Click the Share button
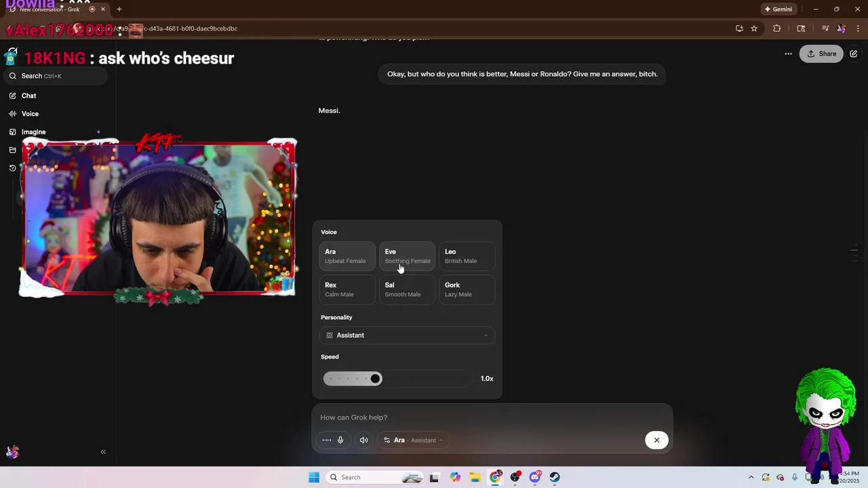The width and height of the screenshot is (868, 488). (x=821, y=54)
